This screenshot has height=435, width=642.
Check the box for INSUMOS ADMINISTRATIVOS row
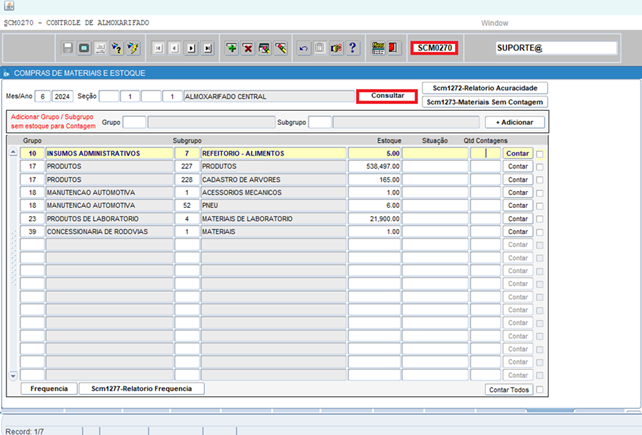coord(540,154)
